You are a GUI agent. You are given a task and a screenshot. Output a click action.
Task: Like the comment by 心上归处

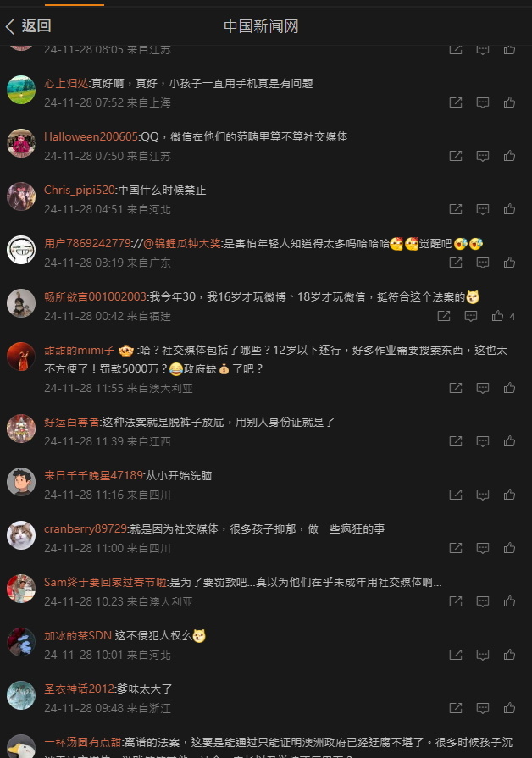pos(509,102)
